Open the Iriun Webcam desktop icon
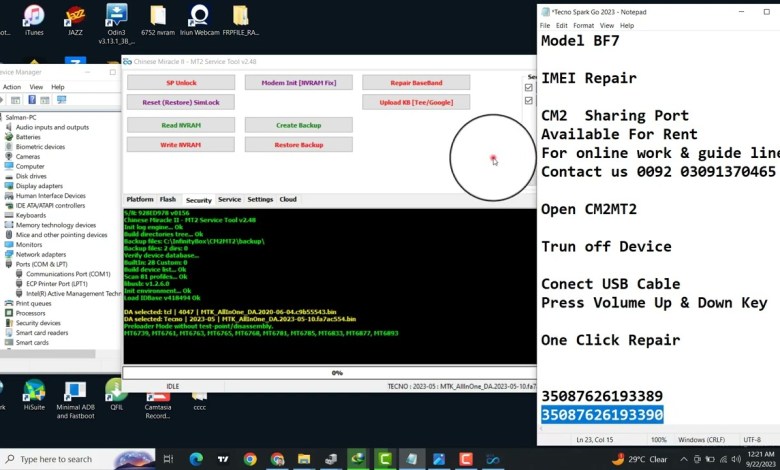 click(x=199, y=18)
